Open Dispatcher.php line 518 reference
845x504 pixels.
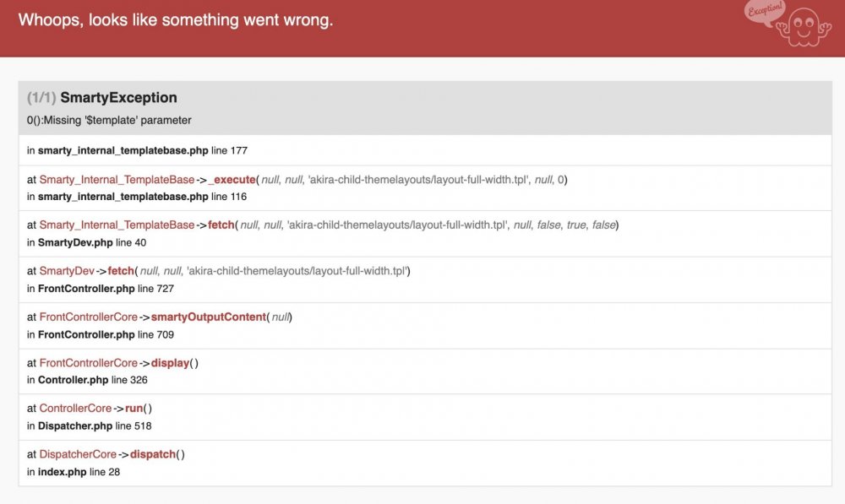[x=95, y=425]
